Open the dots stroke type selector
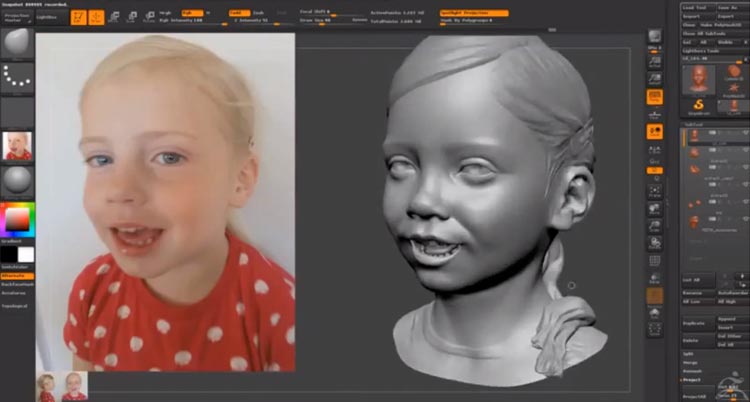This screenshot has width=750, height=402. [17, 78]
